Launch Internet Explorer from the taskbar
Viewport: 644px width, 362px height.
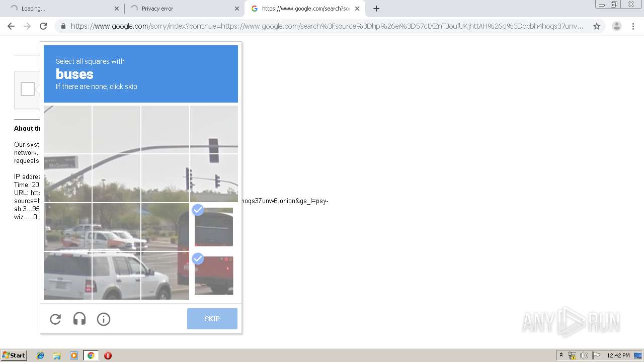[40, 355]
